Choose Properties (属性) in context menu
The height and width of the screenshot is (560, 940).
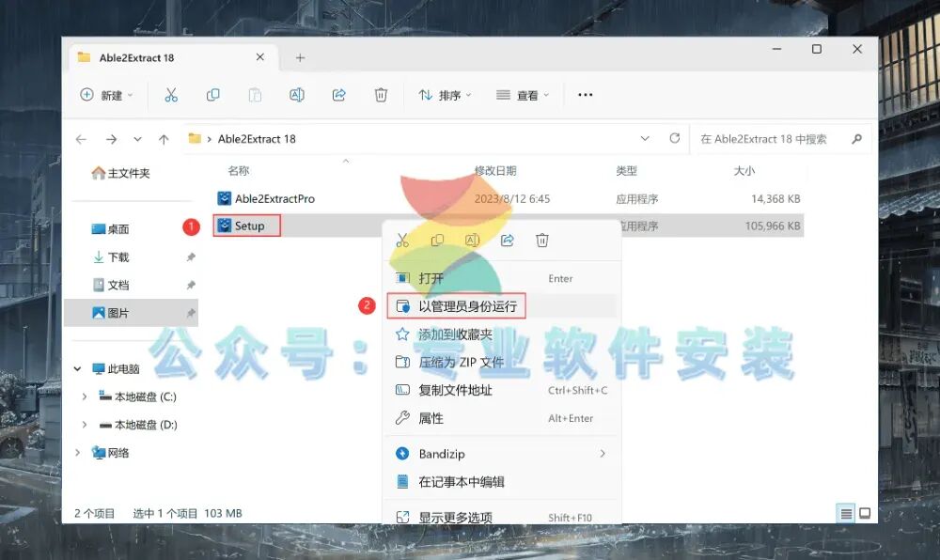[x=502, y=418]
